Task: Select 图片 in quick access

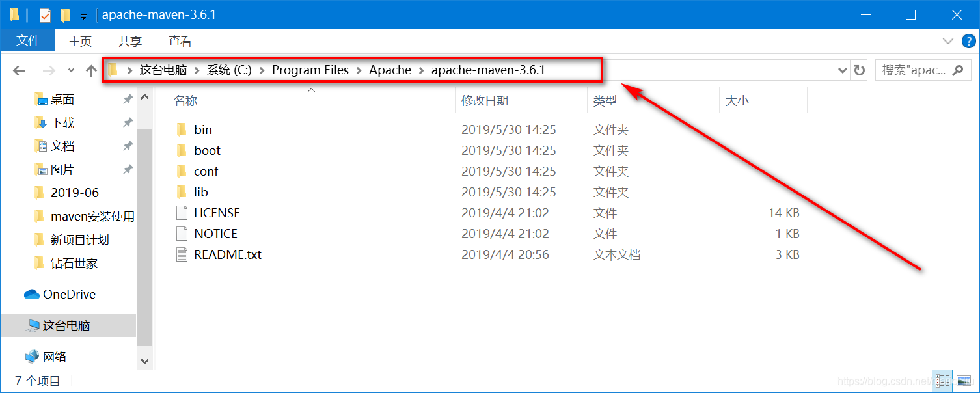Action: pyautogui.click(x=62, y=170)
